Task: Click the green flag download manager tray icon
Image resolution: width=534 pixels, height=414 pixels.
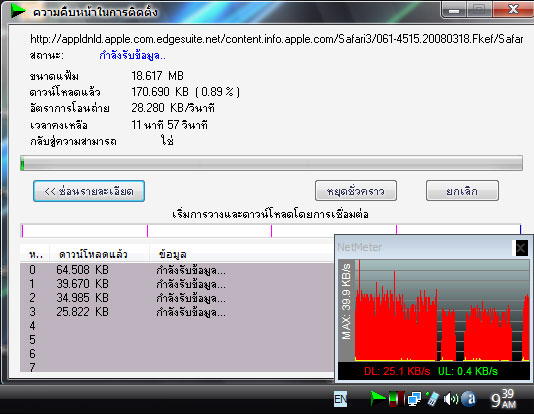Action: (x=377, y=398)
